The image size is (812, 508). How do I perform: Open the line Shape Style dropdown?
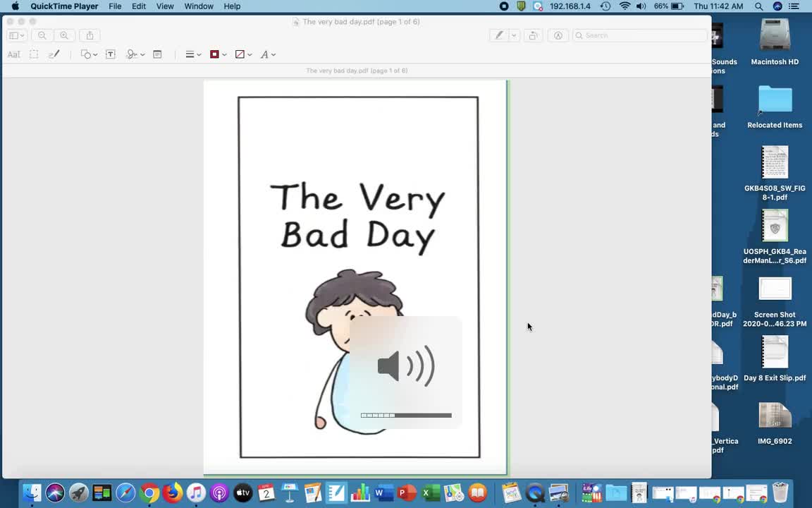coord(193,54)
